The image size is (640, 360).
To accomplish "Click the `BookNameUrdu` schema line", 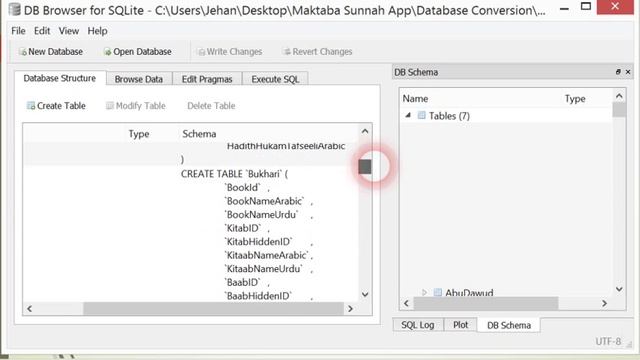I will (268, 214).
